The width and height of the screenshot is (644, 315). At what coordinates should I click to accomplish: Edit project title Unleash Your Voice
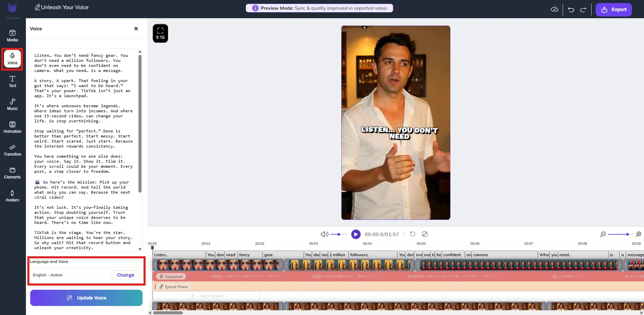[62, 7]
